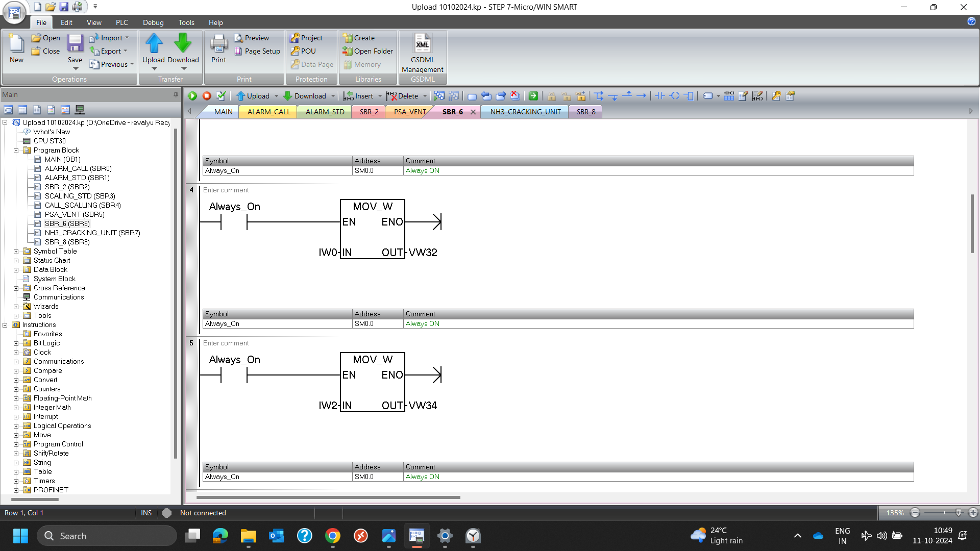Click the Page Setup button

click(x=258, y=51)
